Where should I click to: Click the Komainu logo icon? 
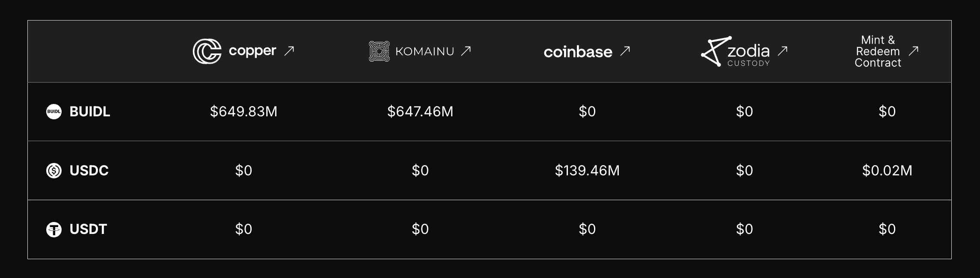coord(379,51)
